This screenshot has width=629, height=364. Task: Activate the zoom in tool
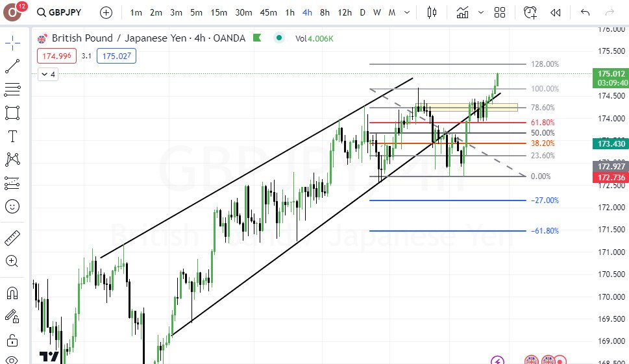pos(12,261)
